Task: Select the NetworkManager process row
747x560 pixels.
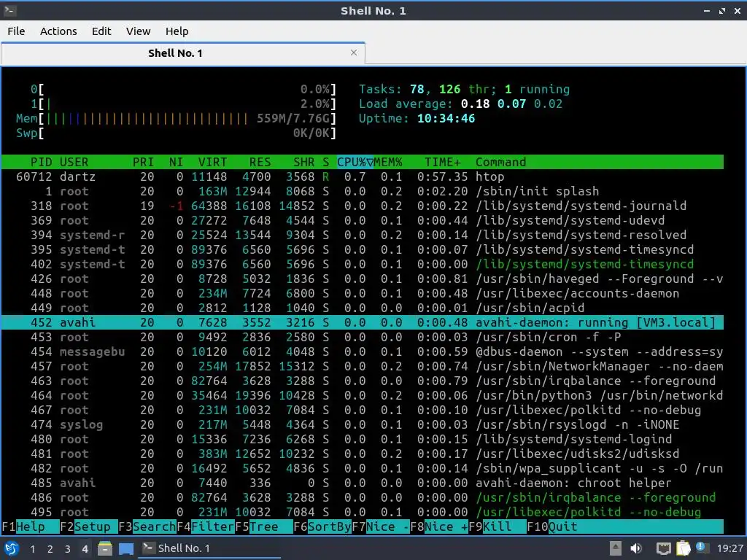Action: [362, 366]
